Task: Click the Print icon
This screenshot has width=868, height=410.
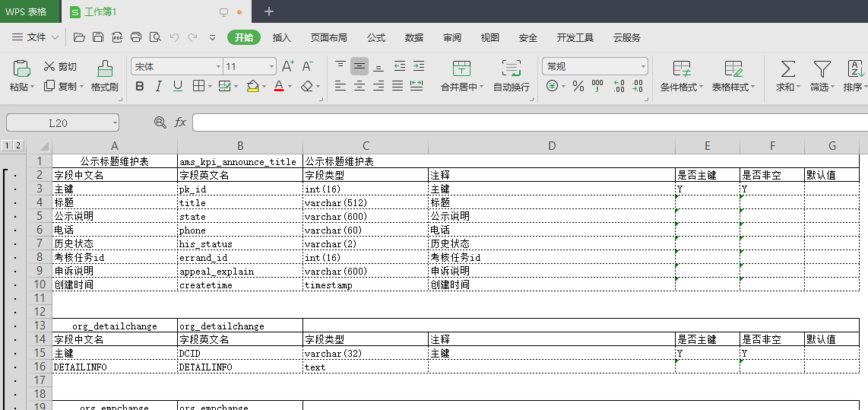Action: (136, 38)
